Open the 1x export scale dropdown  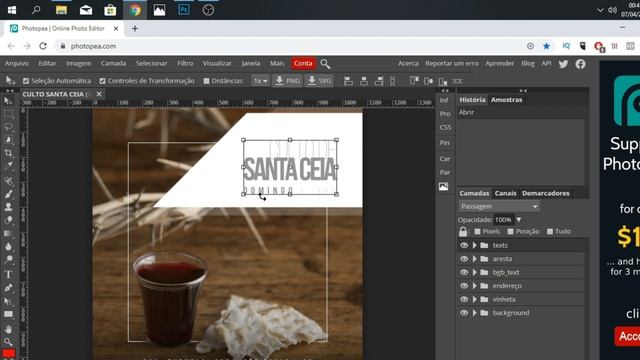click(260, 81)
